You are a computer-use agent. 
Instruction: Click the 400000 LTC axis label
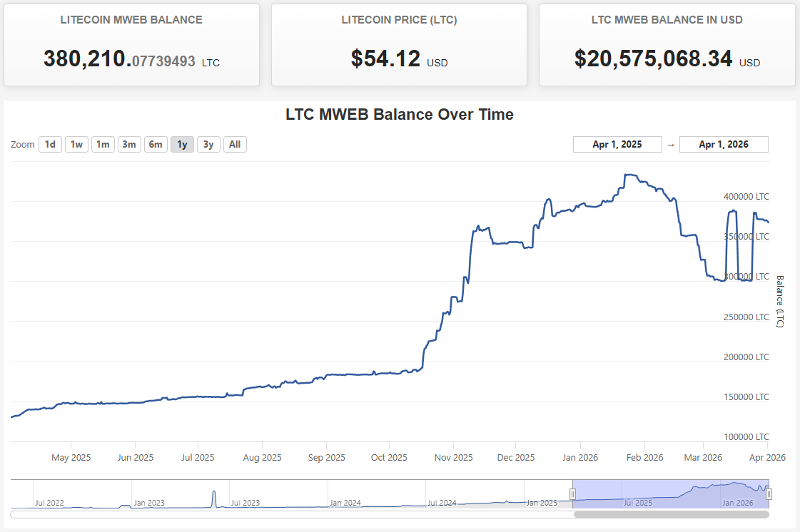(746, 196)
